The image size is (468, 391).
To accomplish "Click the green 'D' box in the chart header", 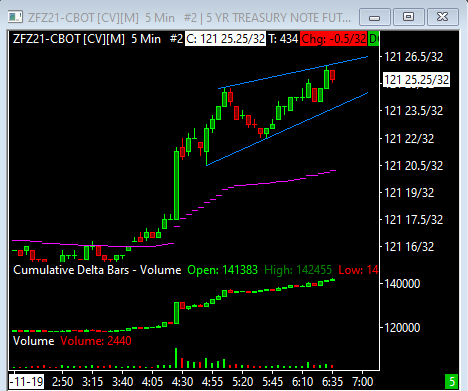I will [x=373, y=39].
